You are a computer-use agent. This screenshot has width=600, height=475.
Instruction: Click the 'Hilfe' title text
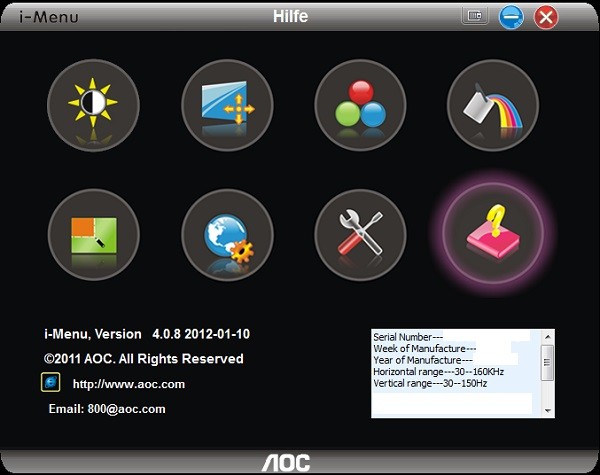290,16
